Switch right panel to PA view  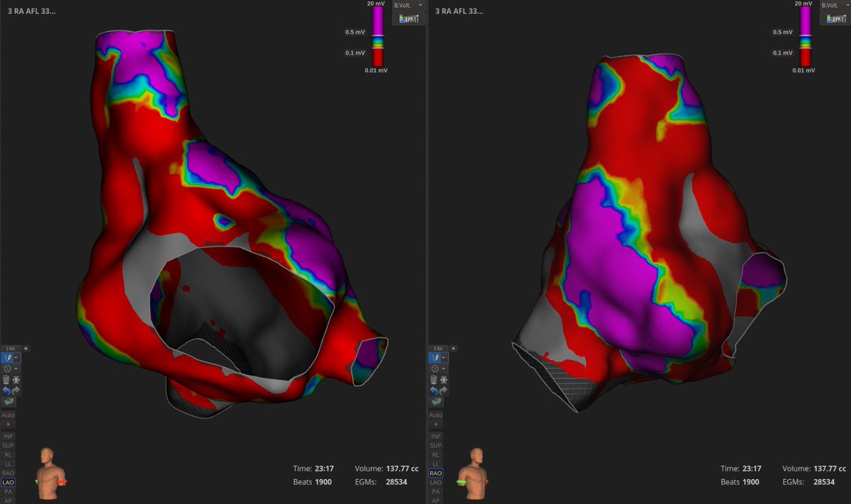435,491
